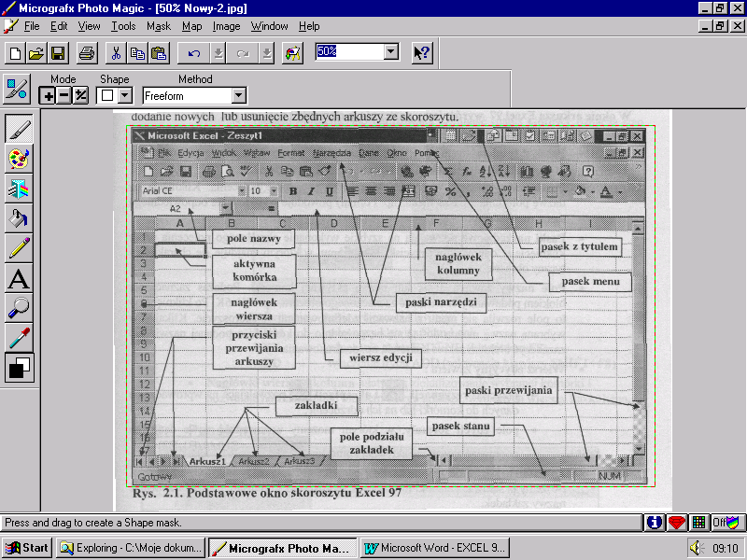This screenshot has width=747, height=560.
Task: Open the Mask menu
Action: [x=159, y=26]
